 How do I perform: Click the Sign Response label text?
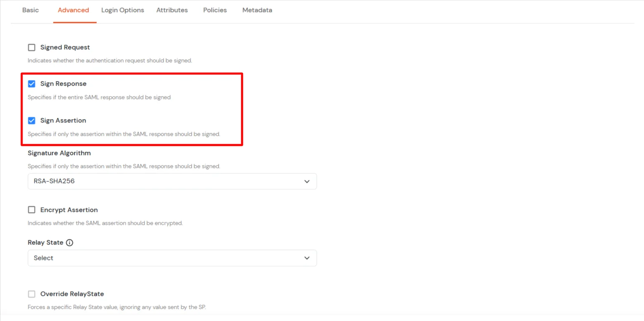pyautogui.click(x=63, y=84)
